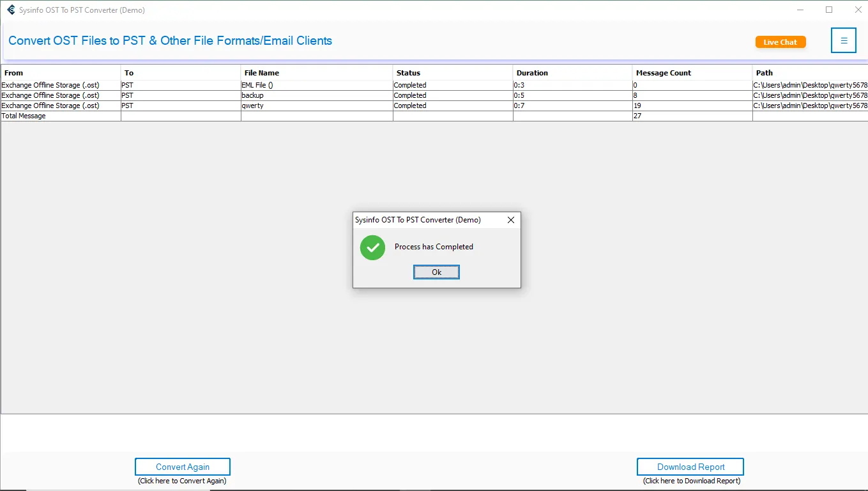Select the File Name column header
The height and width of the screenshot is (491, 868).
(317, 73)
